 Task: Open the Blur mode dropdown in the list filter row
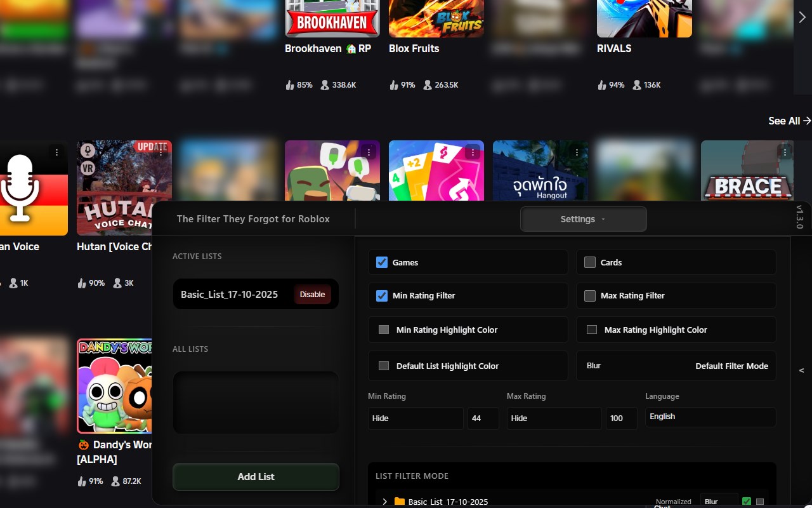click(719, 501)
